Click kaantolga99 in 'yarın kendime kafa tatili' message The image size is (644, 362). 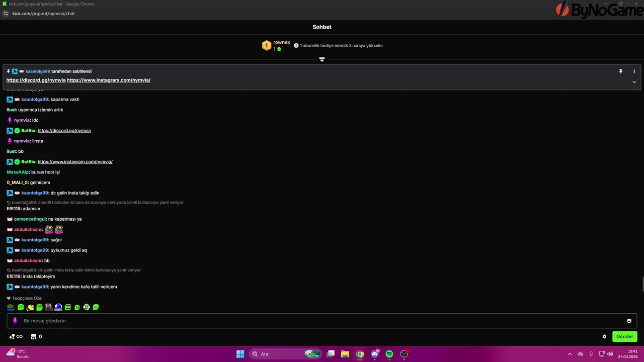click(x=35, y=287)
